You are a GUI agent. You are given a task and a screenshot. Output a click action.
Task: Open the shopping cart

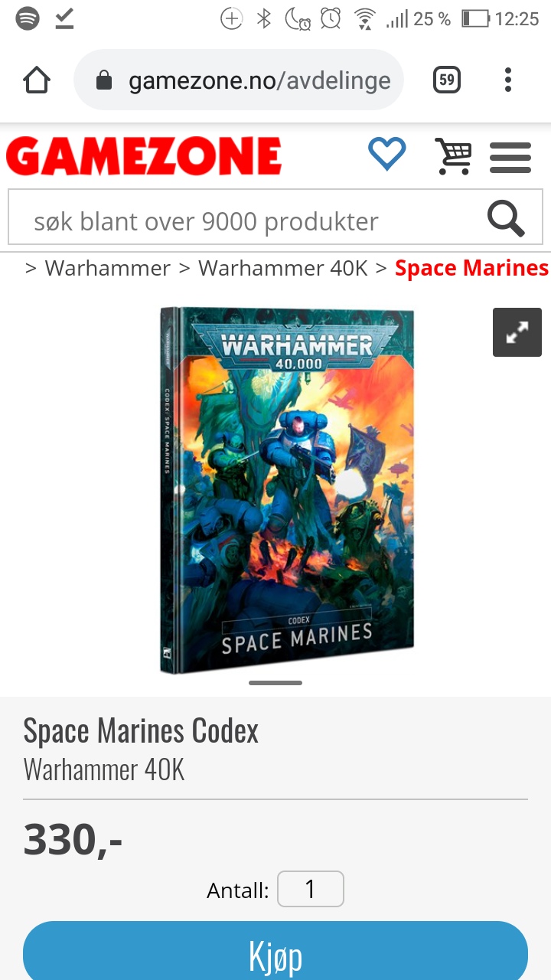point(453,156)
